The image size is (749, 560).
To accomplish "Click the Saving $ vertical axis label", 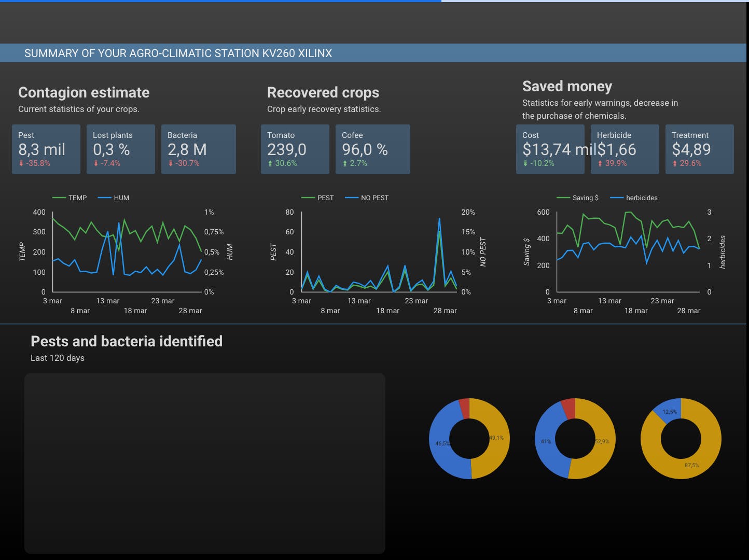I will point(526,252).
